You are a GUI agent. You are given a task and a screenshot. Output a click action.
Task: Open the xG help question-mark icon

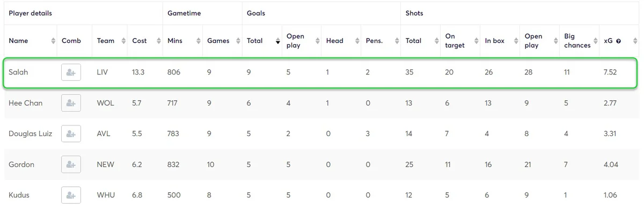tap(618, 41)
